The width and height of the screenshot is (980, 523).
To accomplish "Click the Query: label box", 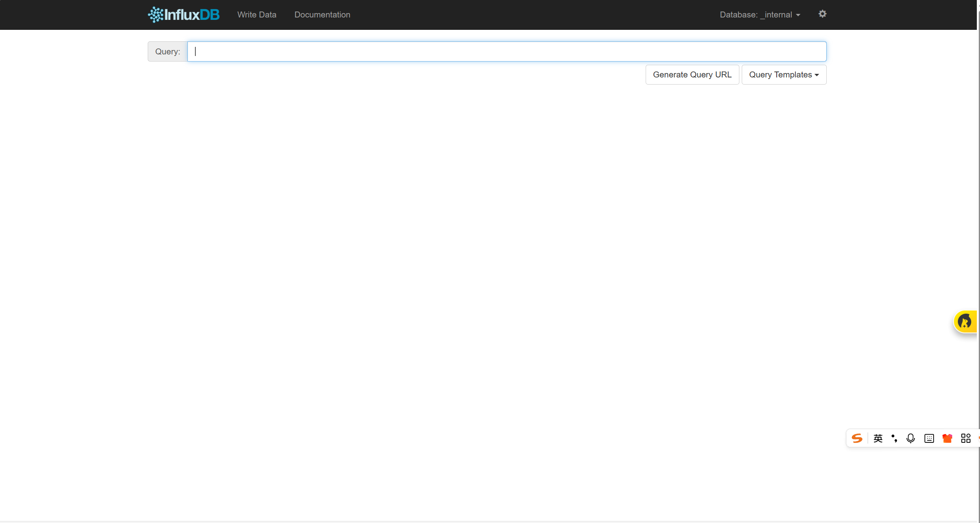I will (x=168, y=52).
